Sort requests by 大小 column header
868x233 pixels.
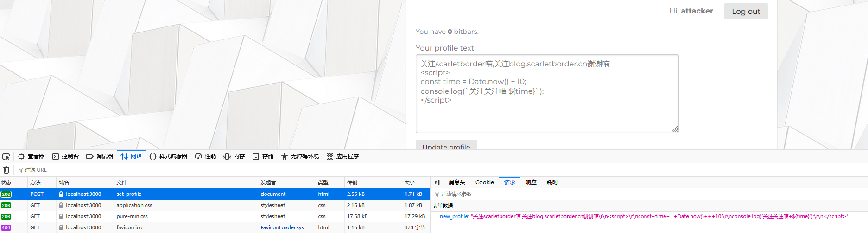[416, 182]
